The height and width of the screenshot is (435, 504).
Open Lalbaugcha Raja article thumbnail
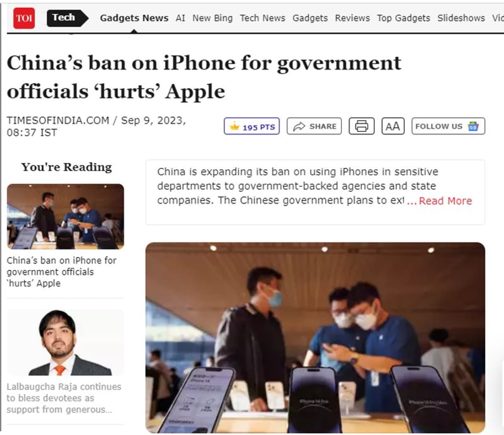point(65,343)
